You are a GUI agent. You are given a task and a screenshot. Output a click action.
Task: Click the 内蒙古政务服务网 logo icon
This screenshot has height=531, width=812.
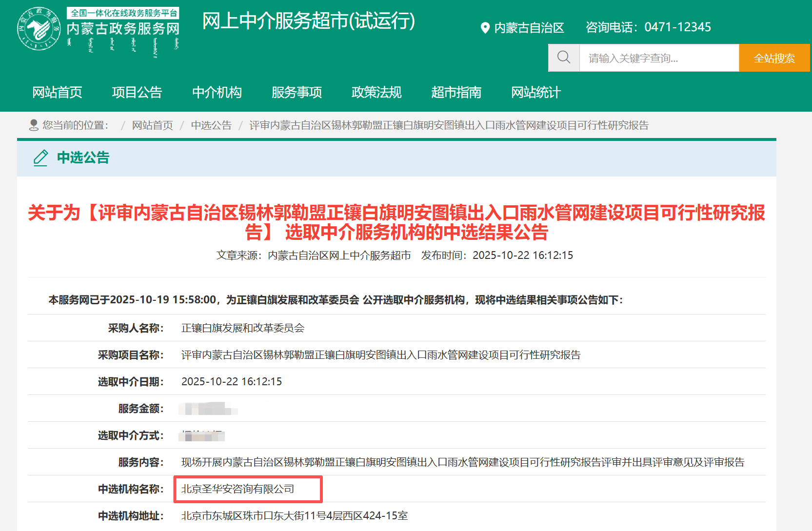39,28
